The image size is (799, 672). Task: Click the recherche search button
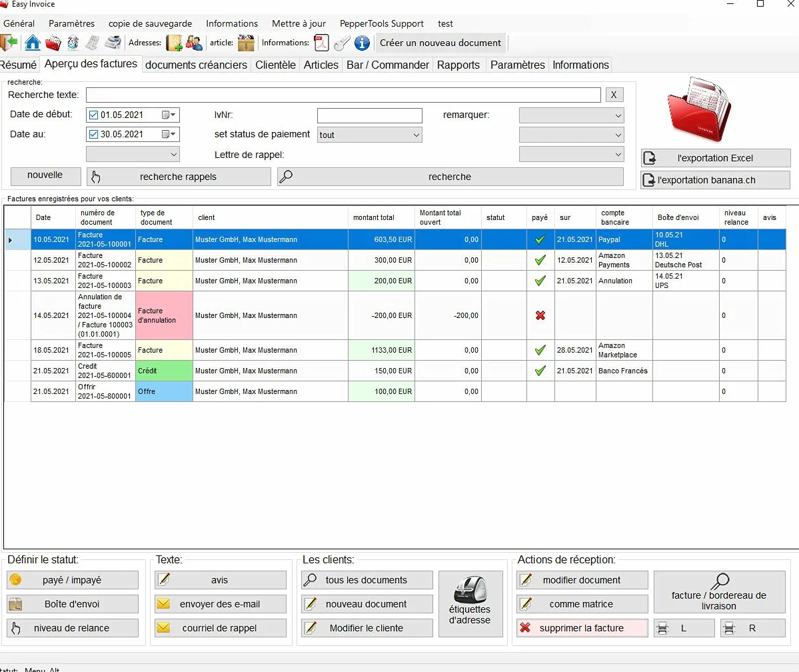tap(450, 177)
